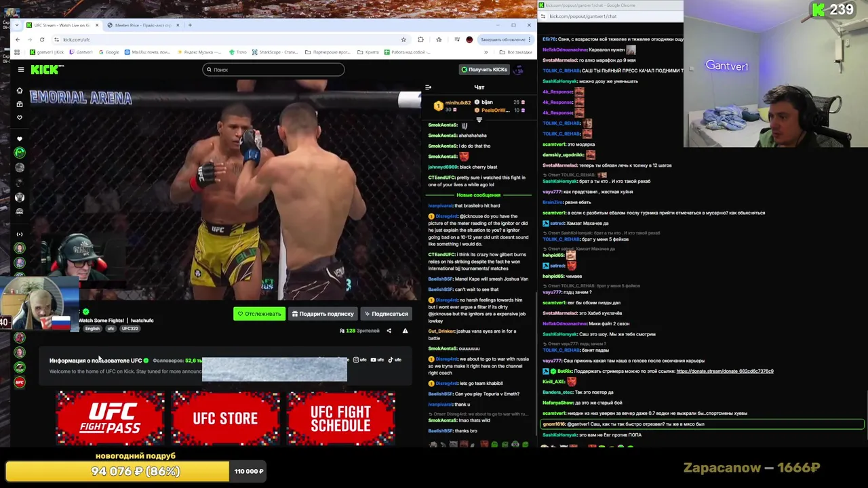Screen dimensions: 868x488
Task: Switch to the UFC Stream browser tab
Action: [62, 25]
